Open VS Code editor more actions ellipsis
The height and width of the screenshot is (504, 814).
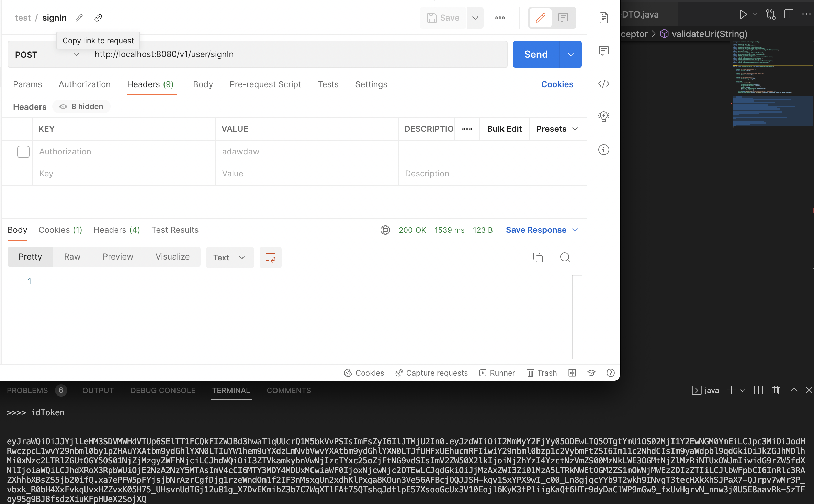pos(806,14)
